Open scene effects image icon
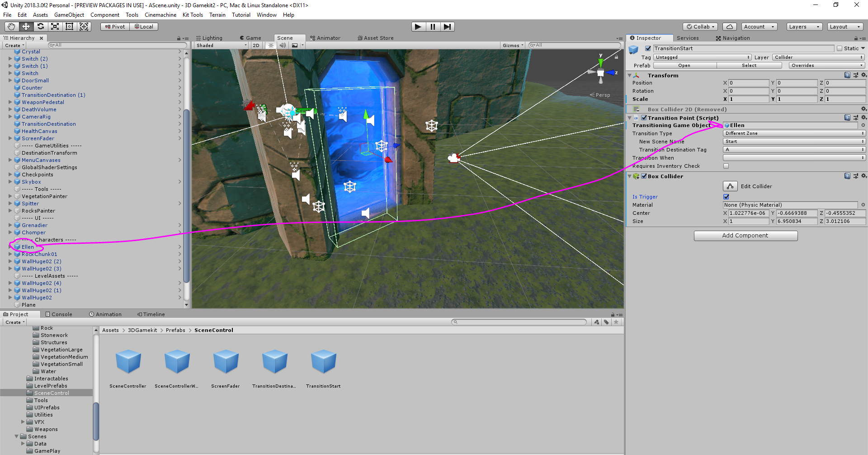The image size is (868, 455). (295, 45)
